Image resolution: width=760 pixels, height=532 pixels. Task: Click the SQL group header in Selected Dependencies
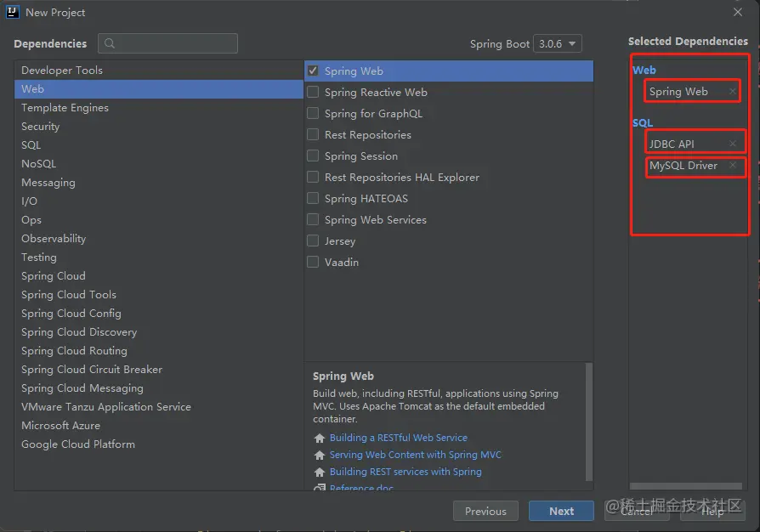[x=643, y=123]
